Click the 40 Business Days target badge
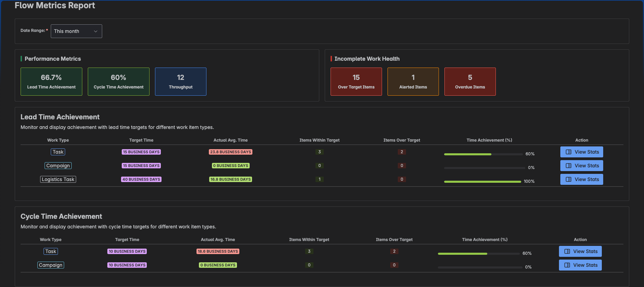 coord(141,179)
